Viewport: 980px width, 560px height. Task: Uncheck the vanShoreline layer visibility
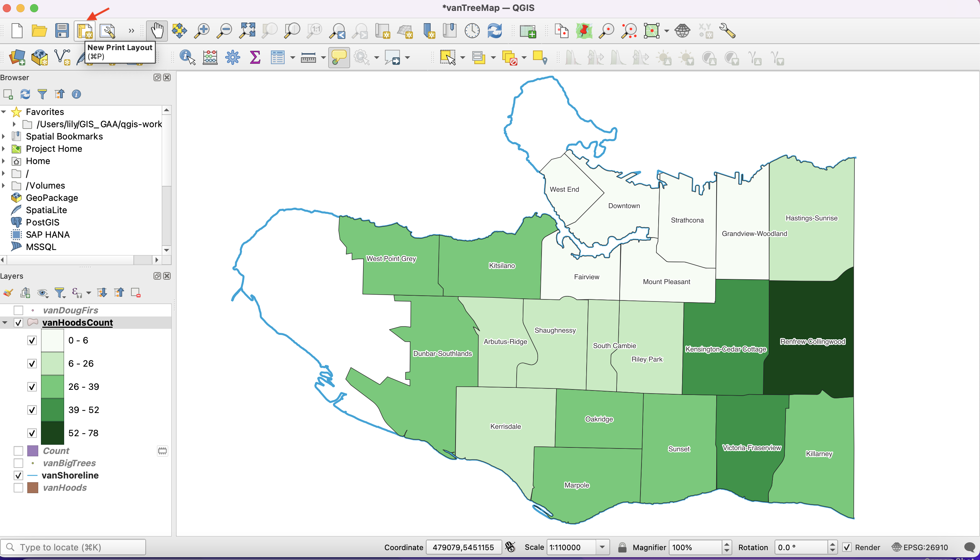click(18, 476)
